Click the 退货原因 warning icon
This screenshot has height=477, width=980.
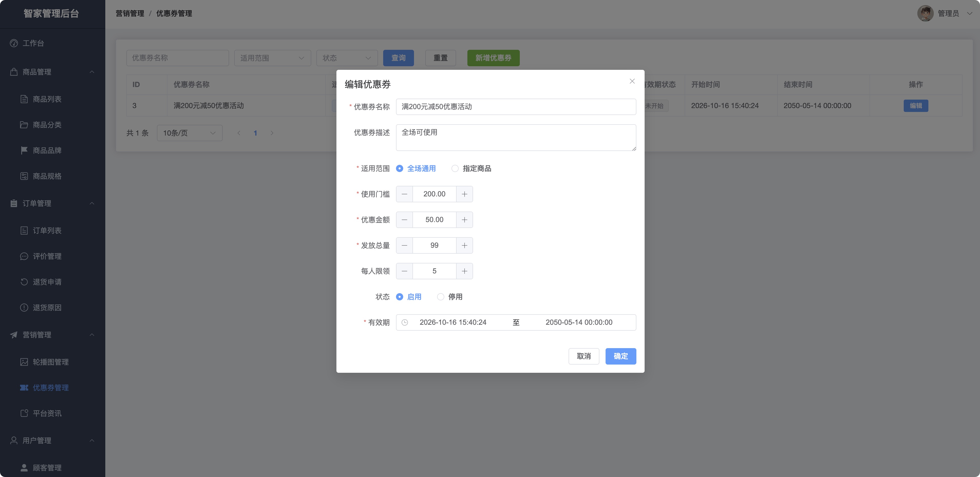pyautogui.click(x=24, y=307)
